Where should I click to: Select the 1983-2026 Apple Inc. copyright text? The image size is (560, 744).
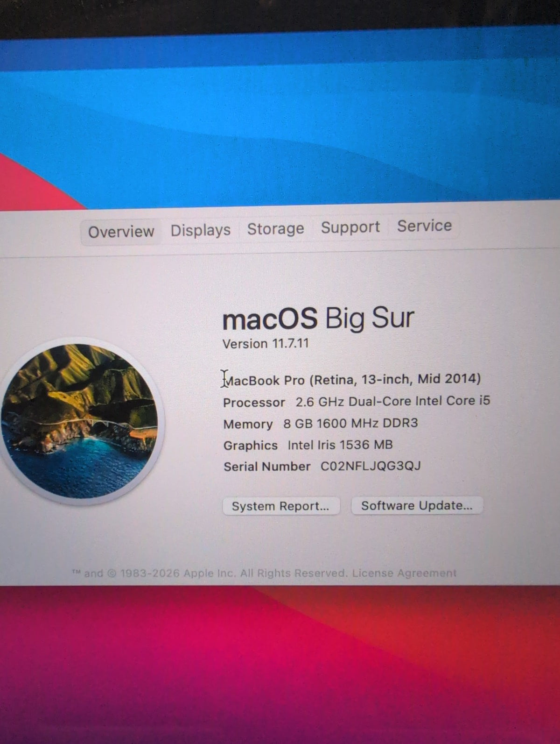click(210, 573)
